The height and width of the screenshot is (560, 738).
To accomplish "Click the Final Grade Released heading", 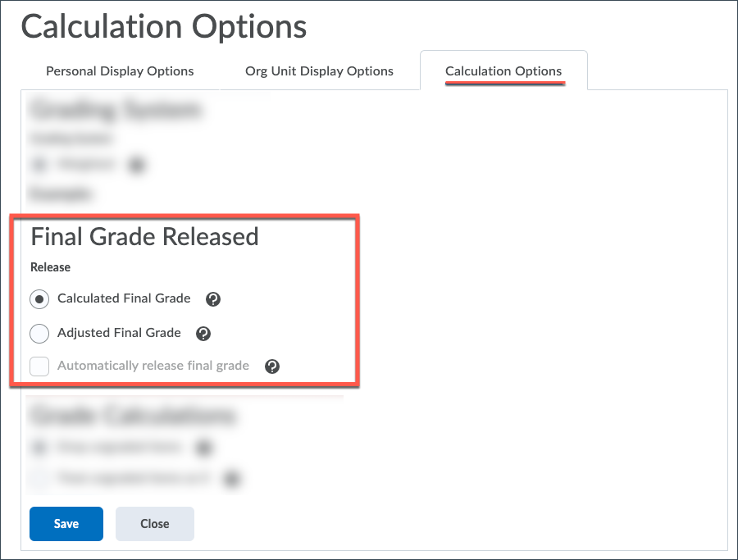I will point(144,237).
